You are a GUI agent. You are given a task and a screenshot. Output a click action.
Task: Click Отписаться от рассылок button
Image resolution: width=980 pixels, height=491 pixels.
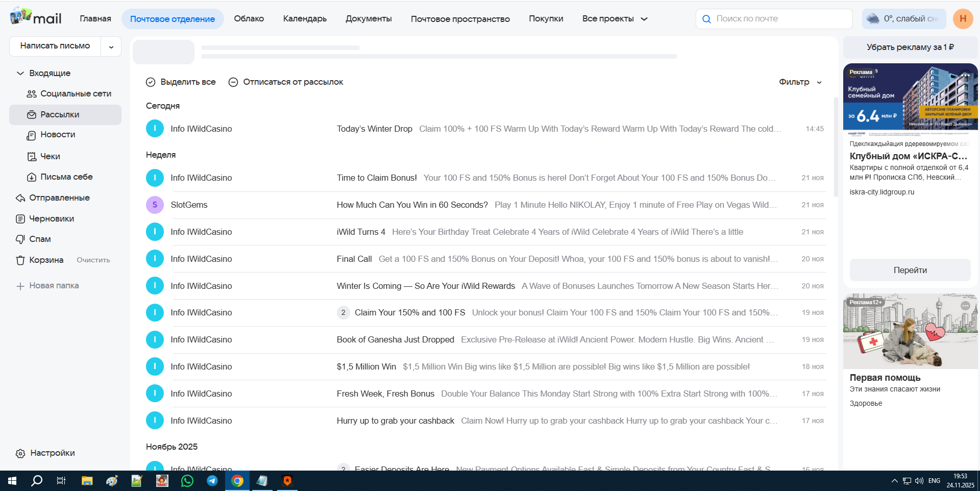coord(286,82)
